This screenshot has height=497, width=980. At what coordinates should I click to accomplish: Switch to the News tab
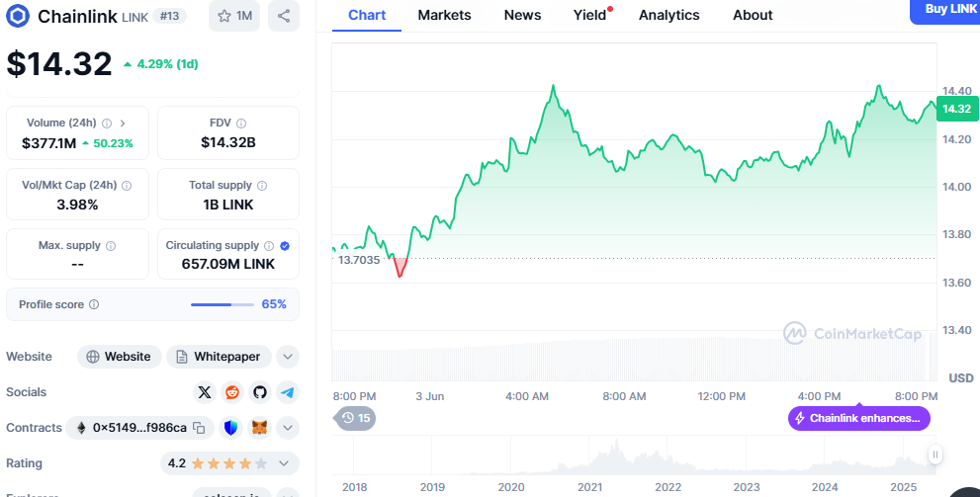coord(522,15)
